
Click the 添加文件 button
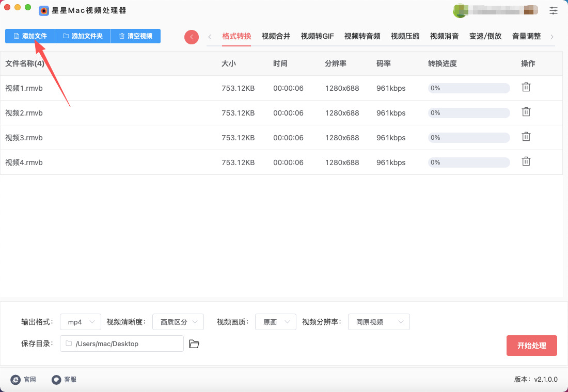pos(30,36)
